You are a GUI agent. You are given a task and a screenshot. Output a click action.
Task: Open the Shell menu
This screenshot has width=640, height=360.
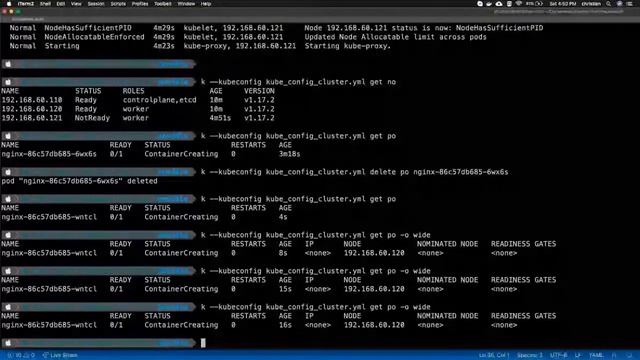[45, 4]
